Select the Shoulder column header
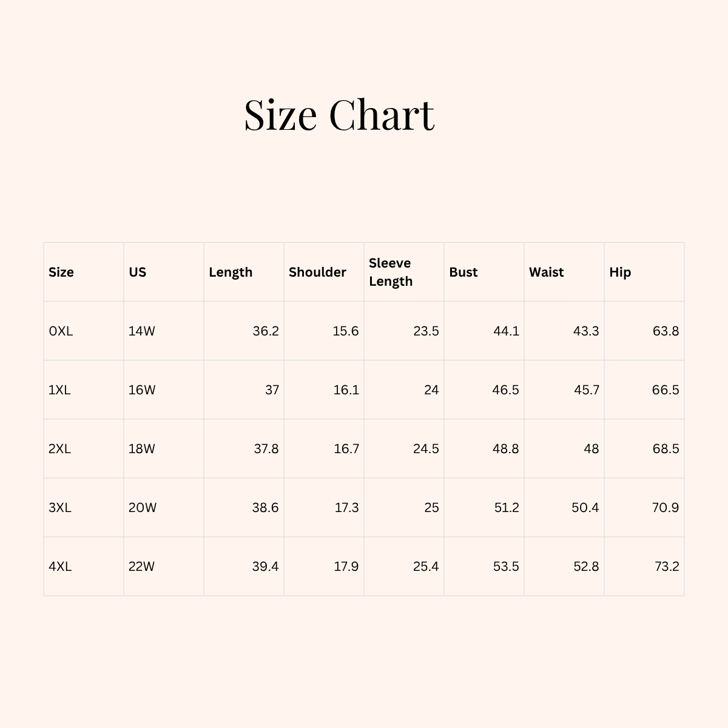 pos(317,272)
